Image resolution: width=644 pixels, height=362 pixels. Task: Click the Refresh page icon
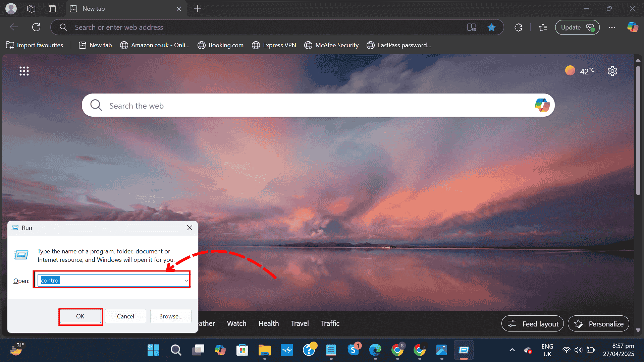[36, 27]
